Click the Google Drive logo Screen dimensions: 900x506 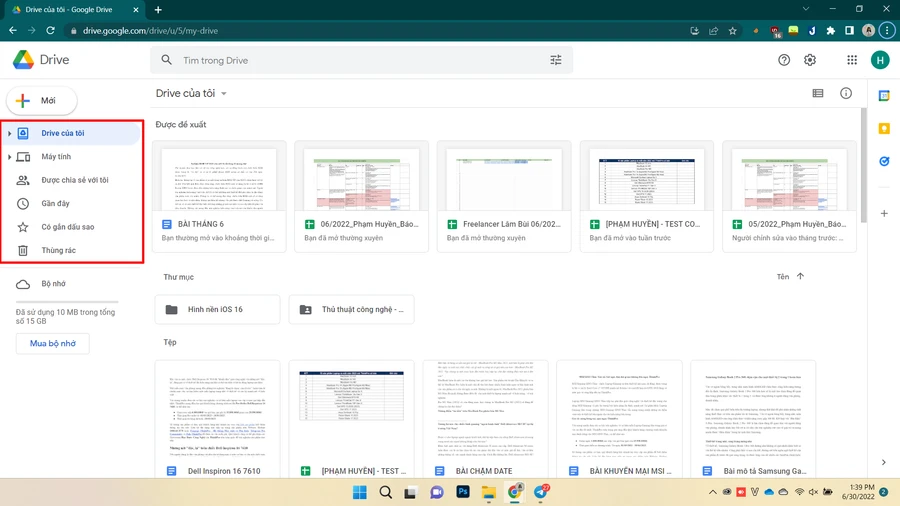[24, 60]
